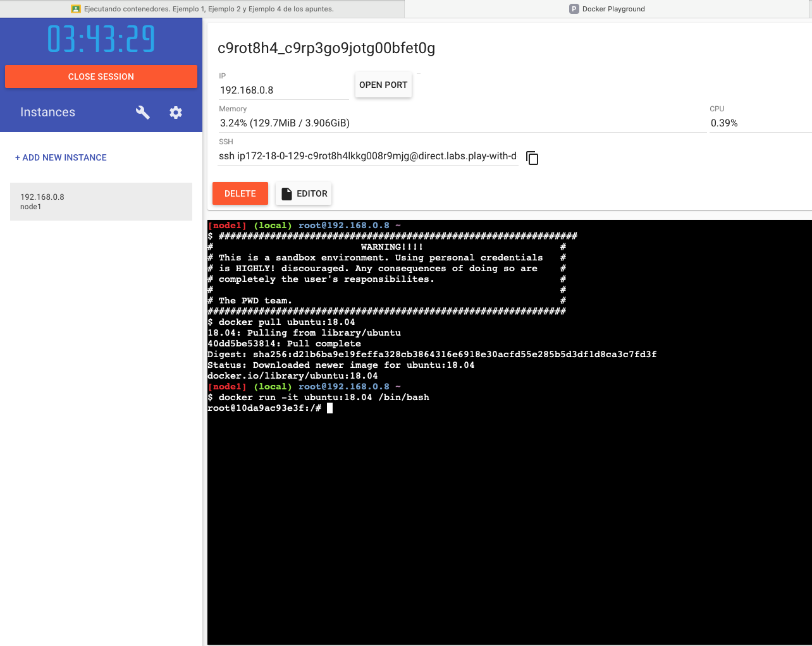The width and height of the screenshot is (812, 646).
Task: Switch to the Ejecutando contenedores tab
Action: point(209,9)
